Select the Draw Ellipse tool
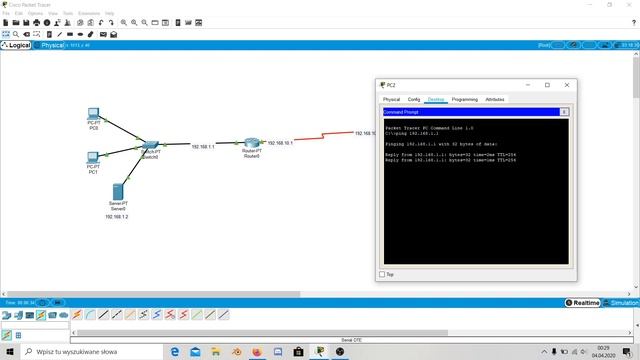Image resolution: width=640 pixels, height=360 pixels. [x=80, y=34]
